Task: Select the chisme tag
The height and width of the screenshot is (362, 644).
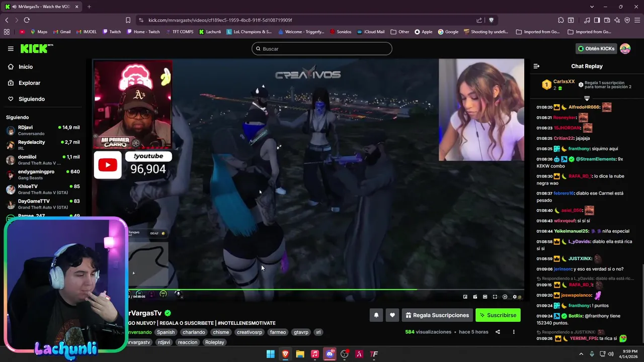Action: tap(221, 332)
